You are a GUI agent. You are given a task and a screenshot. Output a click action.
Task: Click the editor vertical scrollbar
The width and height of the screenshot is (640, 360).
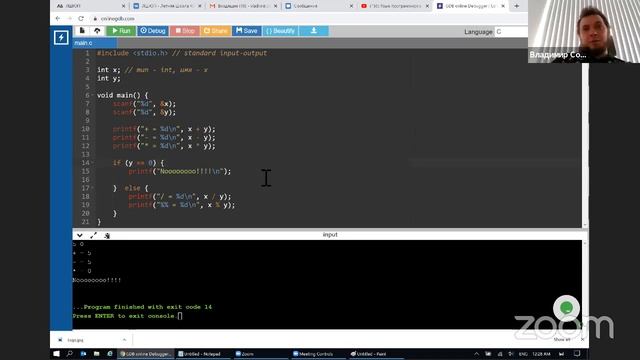[585, 145]
